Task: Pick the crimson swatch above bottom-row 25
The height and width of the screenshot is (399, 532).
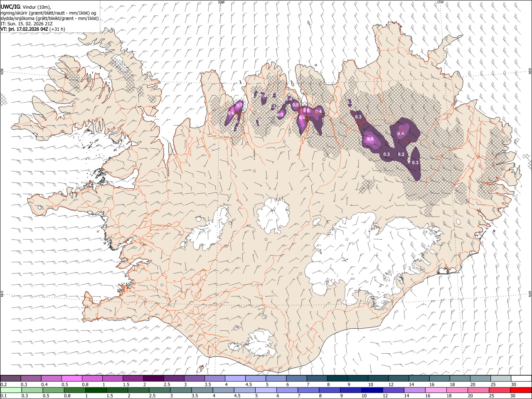Action: [499, 390]
